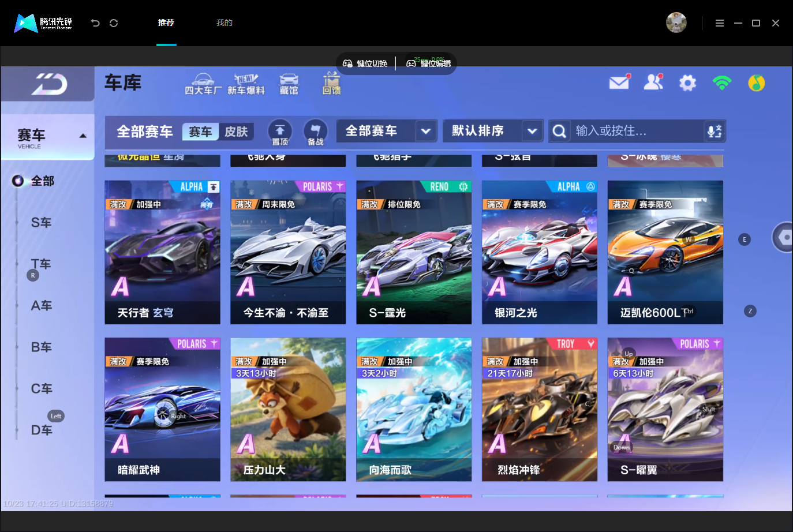Open 新车爆料 new car news
The height and width of the screenshot is (532, 793).
tap(246, 84)
